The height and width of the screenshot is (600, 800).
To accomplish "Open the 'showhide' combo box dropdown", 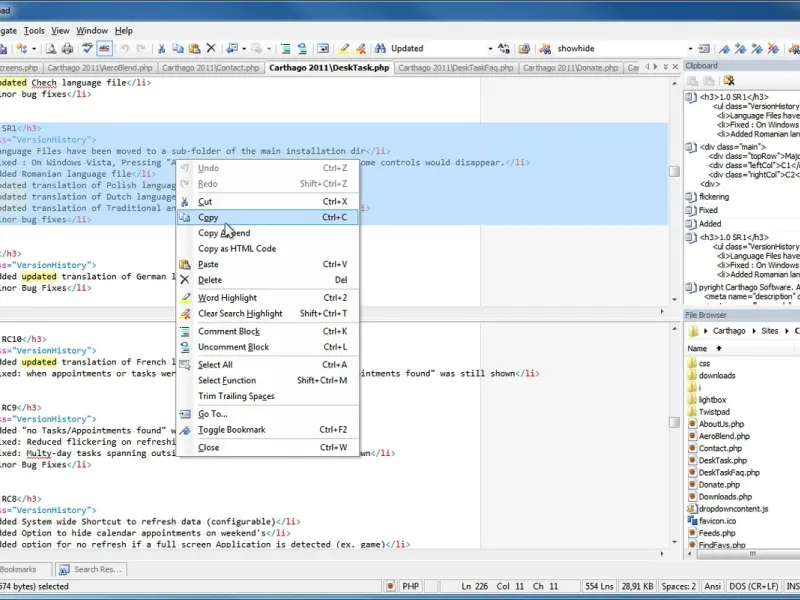I will point(690,49).
